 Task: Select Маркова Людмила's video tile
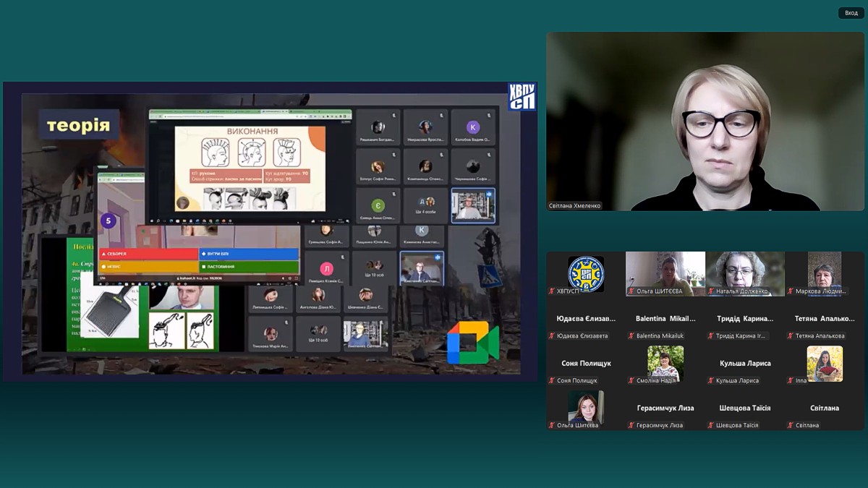pos(825,273)
